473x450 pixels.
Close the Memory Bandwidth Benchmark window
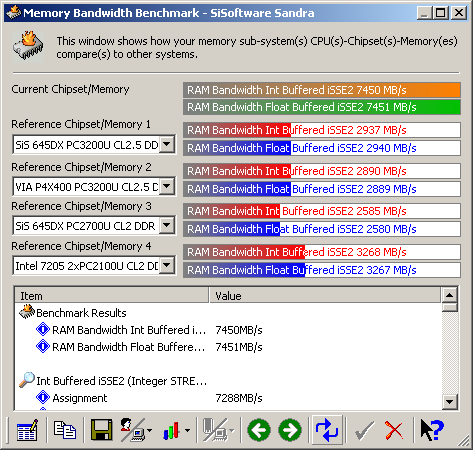click(x=459, y=13)
